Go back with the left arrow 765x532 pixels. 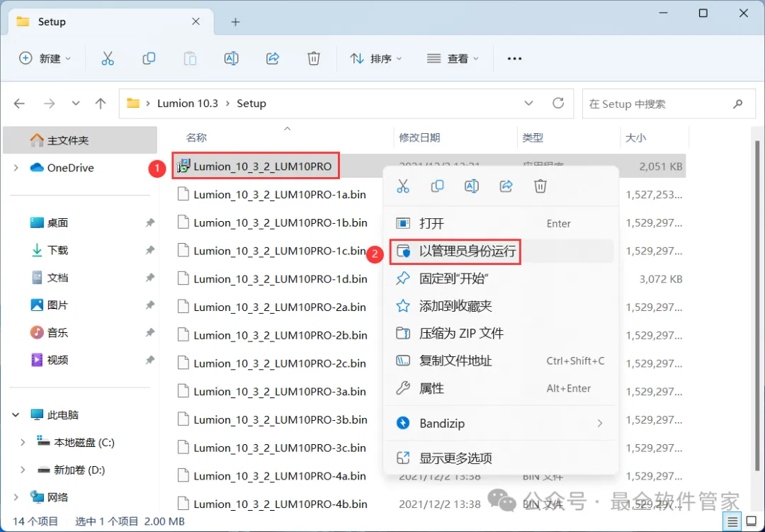point(19,103)
